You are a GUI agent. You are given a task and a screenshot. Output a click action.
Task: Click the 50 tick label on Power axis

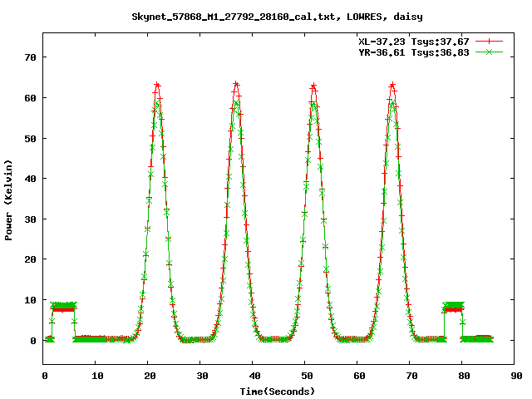coord(30,139)
